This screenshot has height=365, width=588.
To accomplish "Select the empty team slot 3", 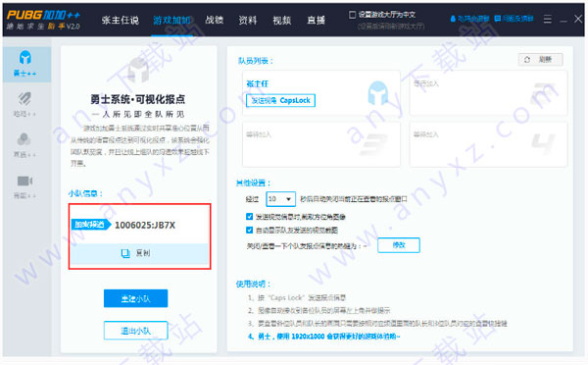I will click(x=321, y=144).
